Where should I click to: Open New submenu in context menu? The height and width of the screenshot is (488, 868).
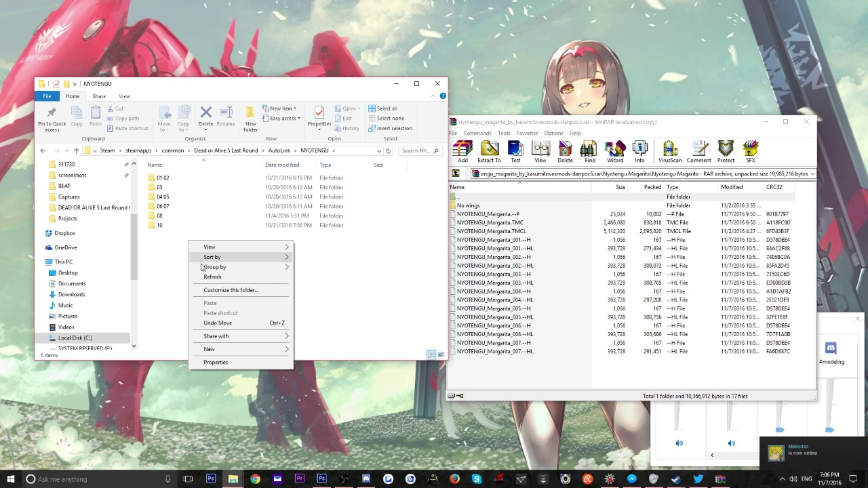(x=241, y=349)
